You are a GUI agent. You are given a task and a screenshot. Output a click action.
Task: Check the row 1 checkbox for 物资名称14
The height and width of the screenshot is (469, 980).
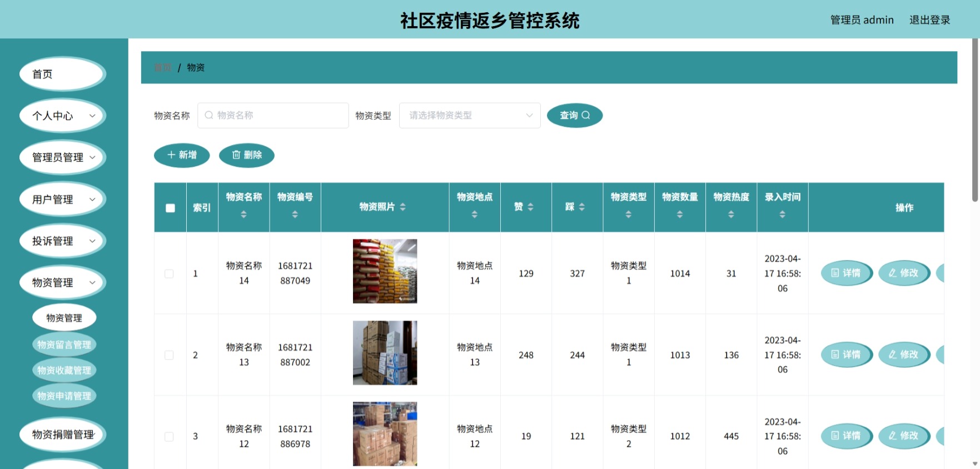click(169, 273)
